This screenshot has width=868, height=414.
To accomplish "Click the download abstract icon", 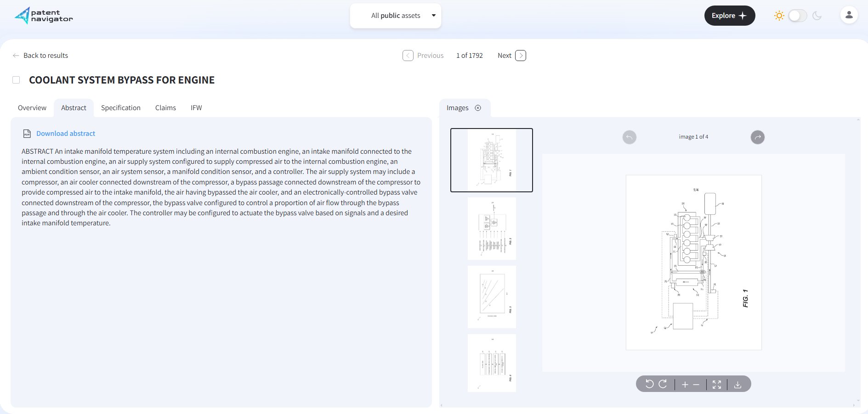I will 27,134.
